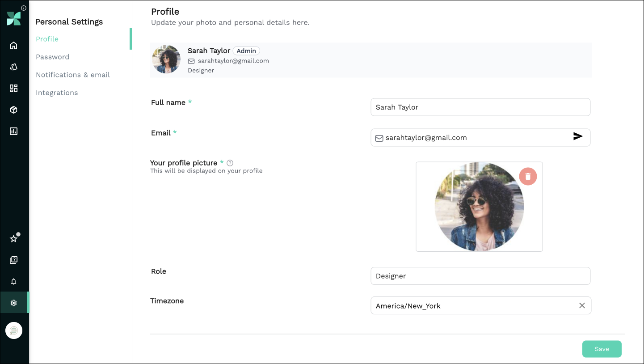Image resolution: width=644 pixels, height=364 pixels.
Task: Click the chat avatar at sidebar bottom
Action: click(x=14, y=330)
